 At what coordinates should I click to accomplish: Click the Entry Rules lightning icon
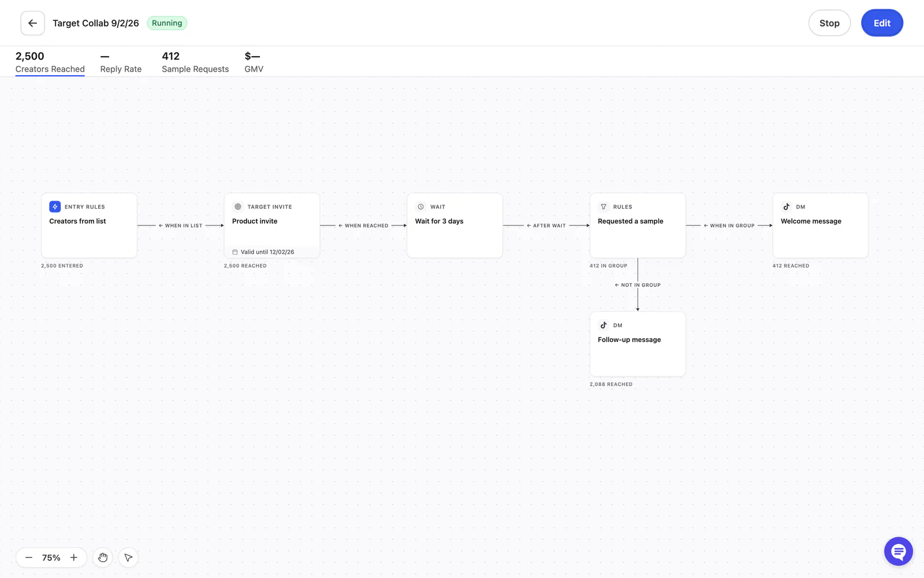[x=55, y=206]
